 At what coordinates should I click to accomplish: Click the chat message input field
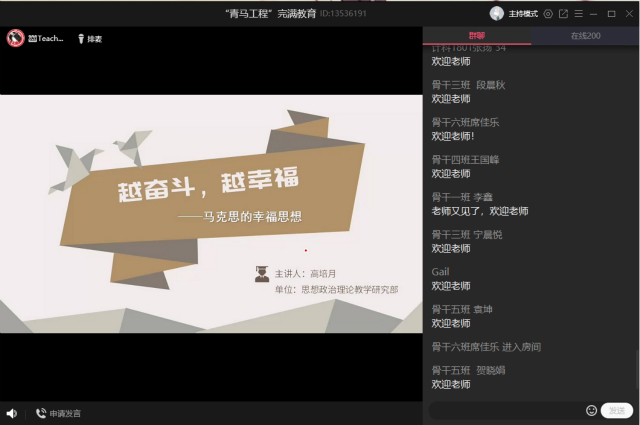[x=507, y=410]
